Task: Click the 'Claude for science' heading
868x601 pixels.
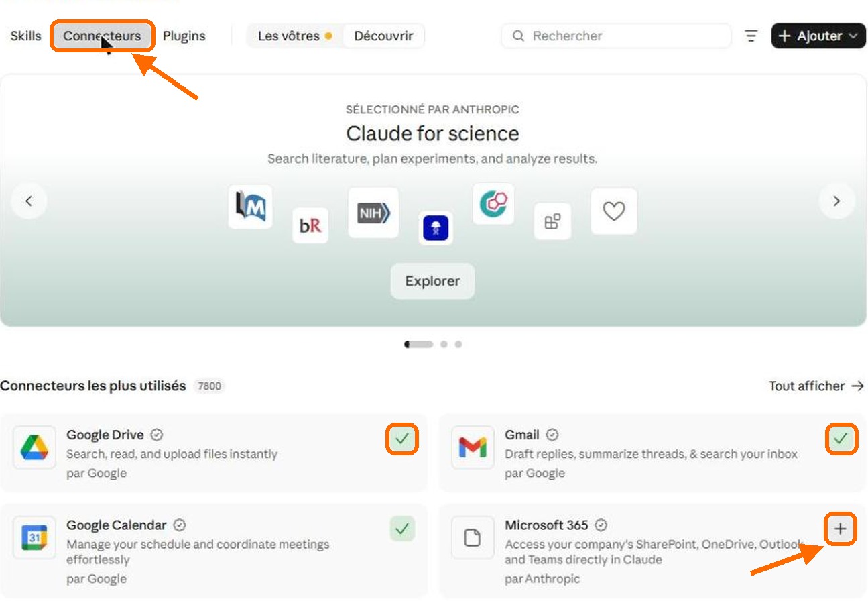Action: (x=432, y=133)
